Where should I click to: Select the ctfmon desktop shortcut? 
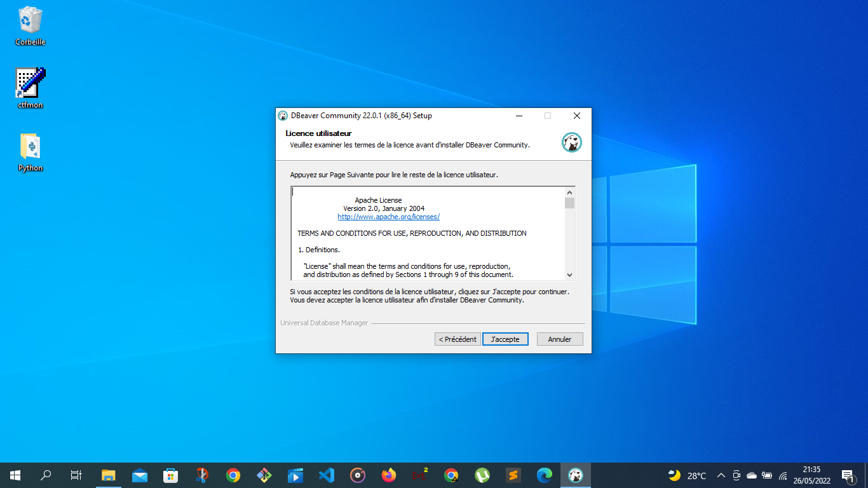click(31, 88)
